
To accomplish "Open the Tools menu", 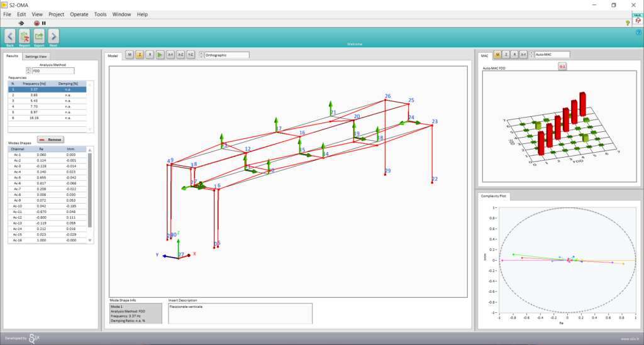I will (x=100, y=14).
